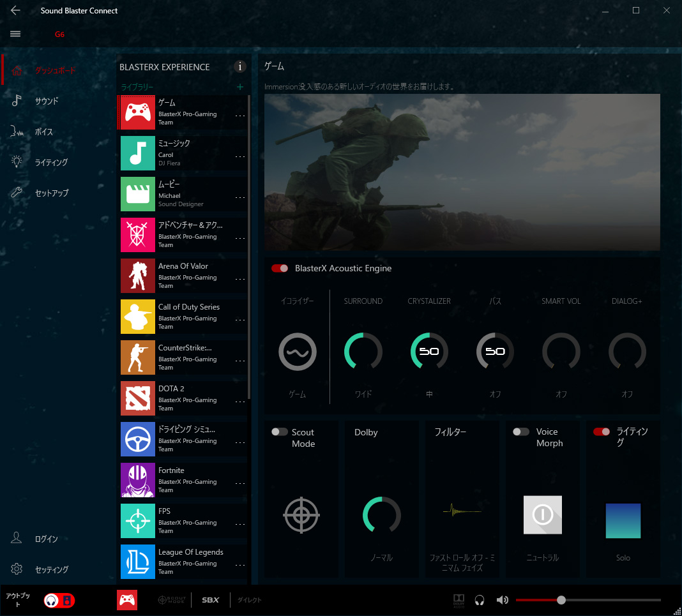Image resolution: width=682 pixels, height=616 pixels.
Task: Turn on the Voice Morph toggle
Action: pos(521,432)
